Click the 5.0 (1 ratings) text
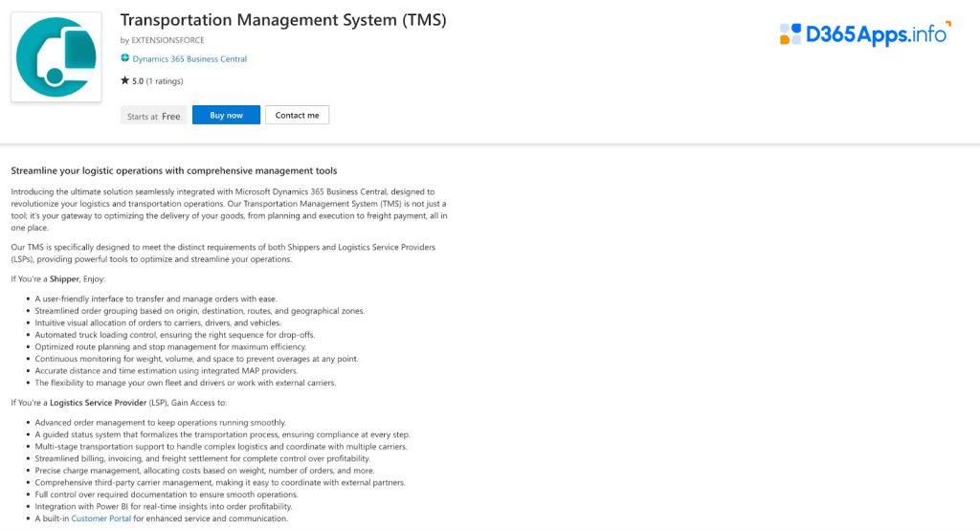The image size is (980, 530). 158,81
